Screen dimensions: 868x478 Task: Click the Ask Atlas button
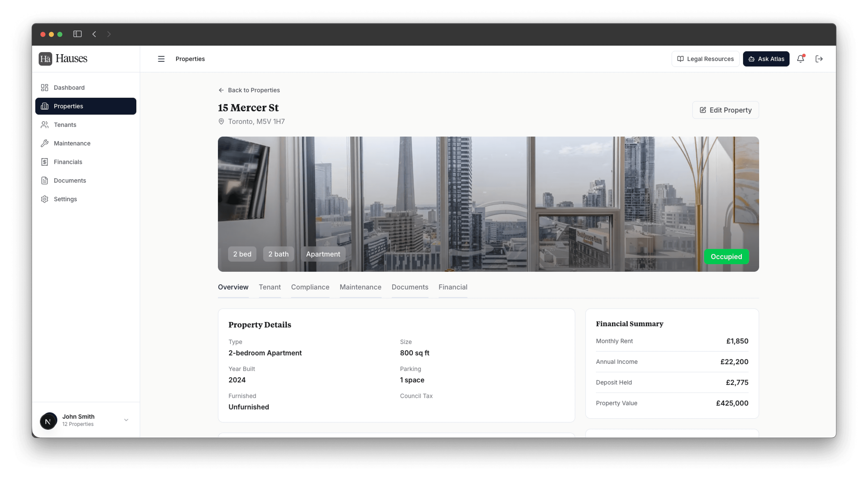pos(766,58)
